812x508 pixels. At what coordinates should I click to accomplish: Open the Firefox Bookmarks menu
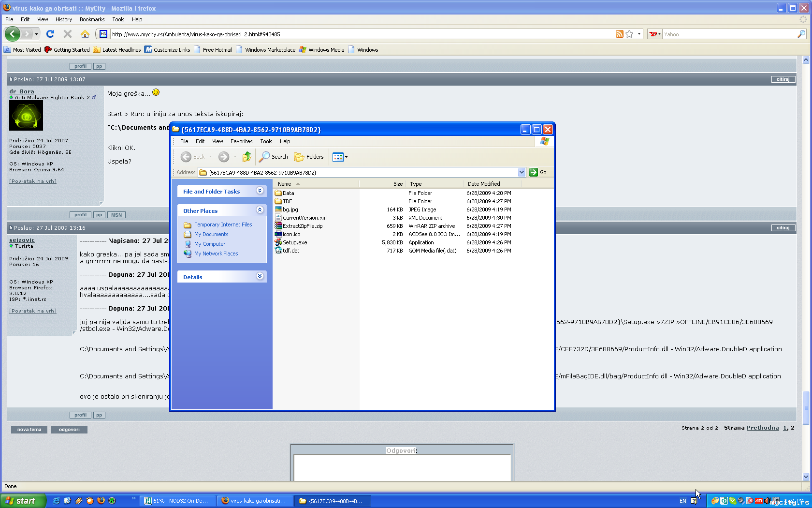click(x=92, y=19)
